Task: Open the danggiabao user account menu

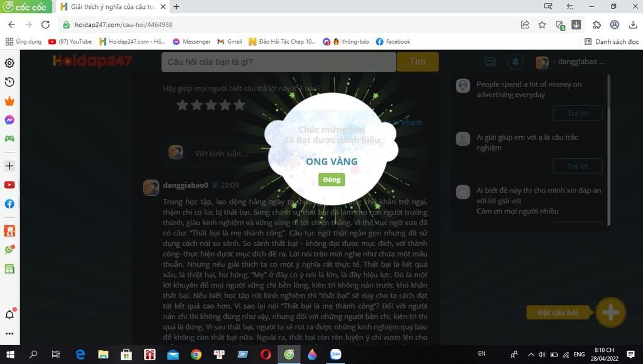Action: [570, 62]
